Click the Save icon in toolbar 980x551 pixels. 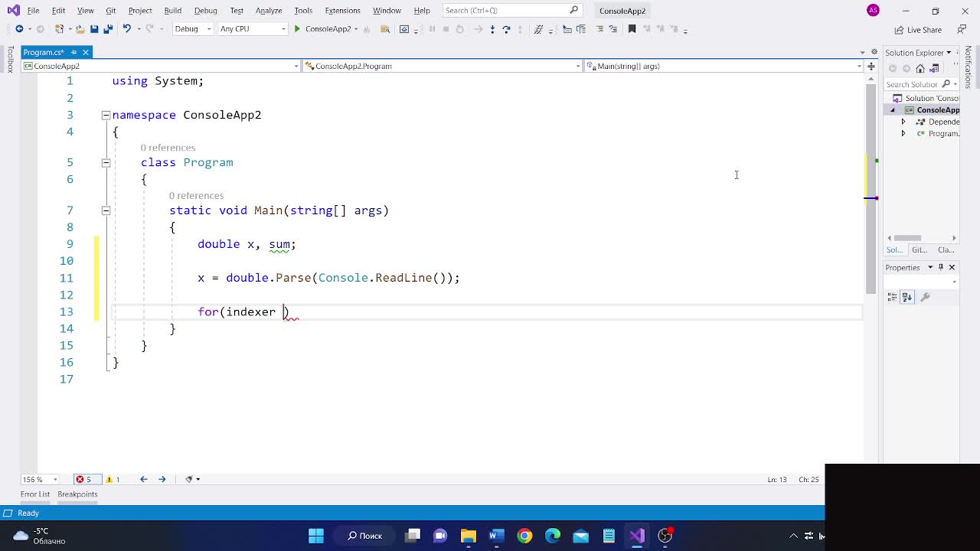coord(94,29)
